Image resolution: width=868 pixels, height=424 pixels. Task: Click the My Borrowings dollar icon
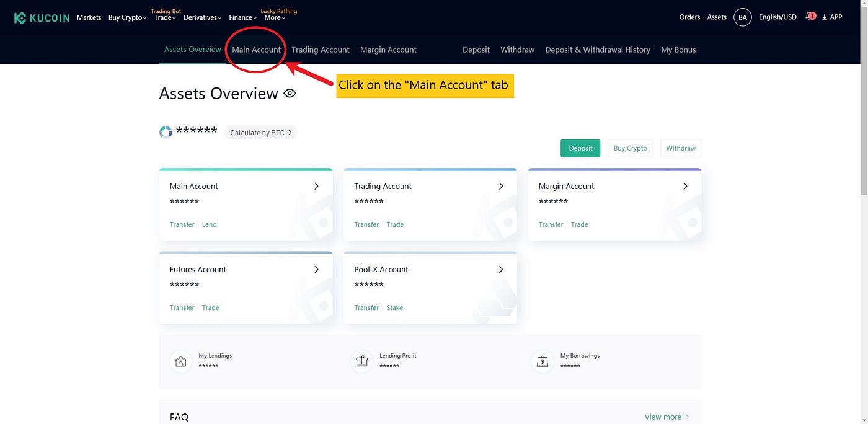[x=542, y=361]
